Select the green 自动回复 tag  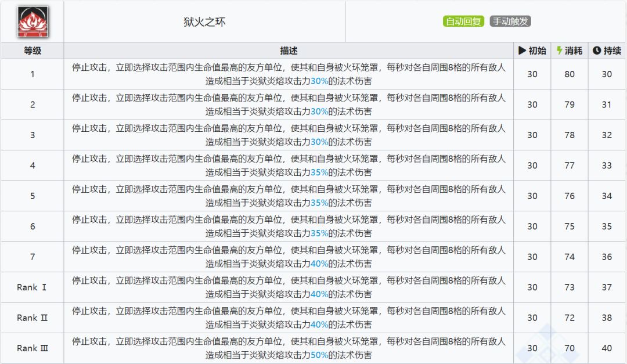pos(463,21)
